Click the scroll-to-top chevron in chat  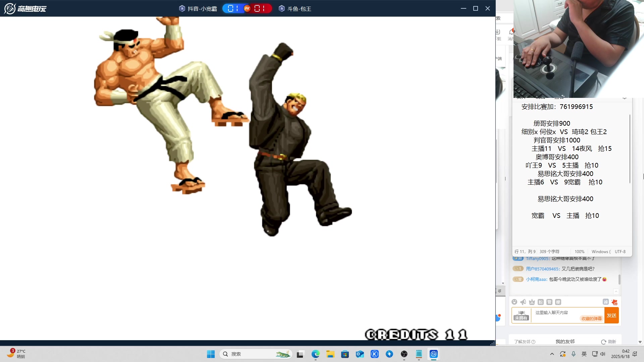click(x=616, y=292)
